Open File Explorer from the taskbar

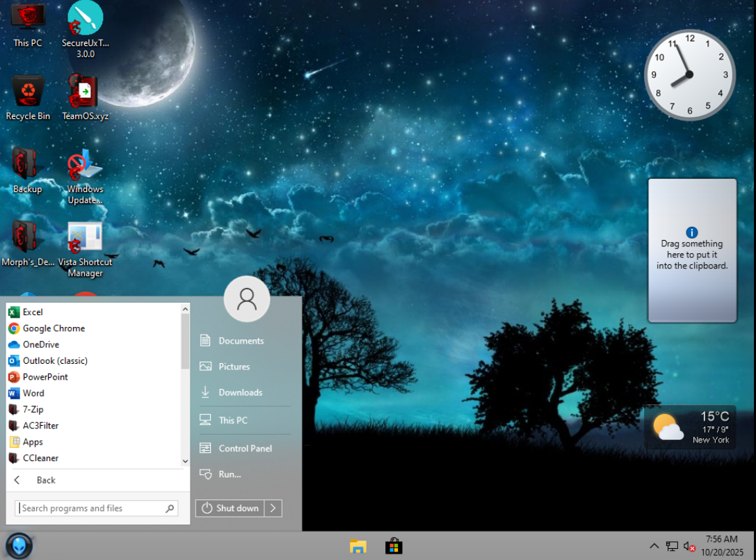point(357,547)
